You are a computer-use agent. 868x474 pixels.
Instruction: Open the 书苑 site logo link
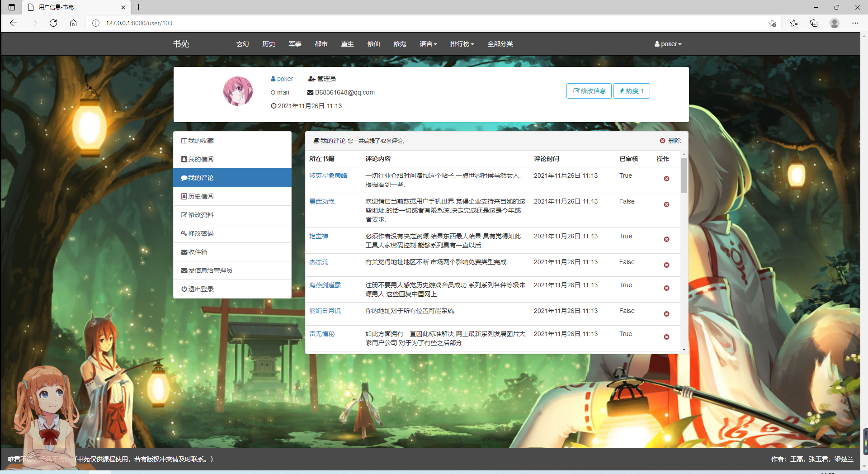click(181, 44)
